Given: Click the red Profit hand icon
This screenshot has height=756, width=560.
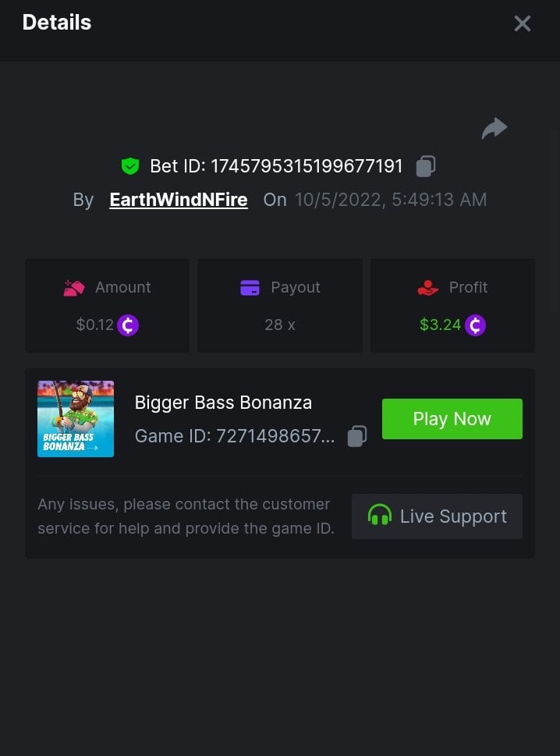Looking at the screenshot, I should pyautogui.click(x=428, y=288).
